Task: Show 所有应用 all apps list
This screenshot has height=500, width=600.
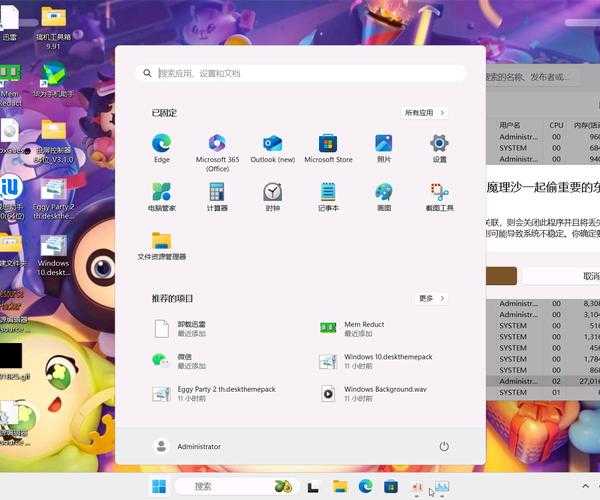Action: pyautogui.click(x=425, y=113)
